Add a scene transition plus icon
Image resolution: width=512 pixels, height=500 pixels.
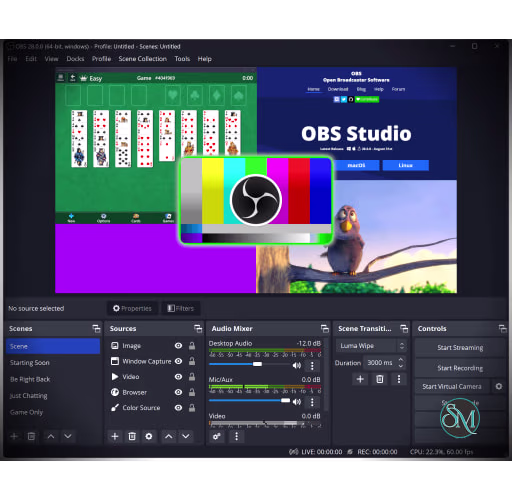pyautogui.click(x=360, y=379)
